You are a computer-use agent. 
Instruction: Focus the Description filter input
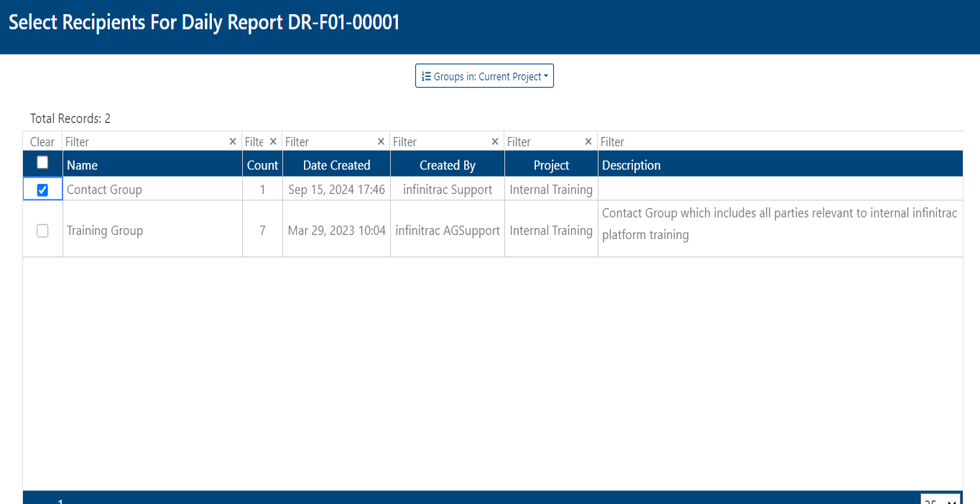[780, 142]
